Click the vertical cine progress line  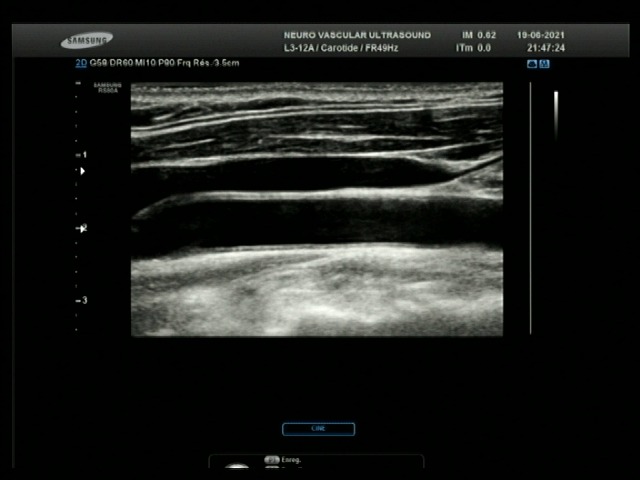tap(530, 208)
